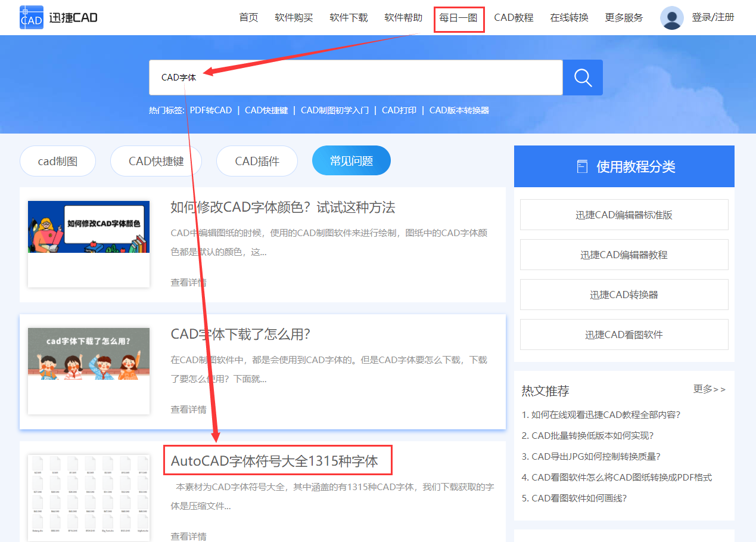756x542 pixels.
Task: Click the font files preview thumbnail
Action: [x=88, y=497]
